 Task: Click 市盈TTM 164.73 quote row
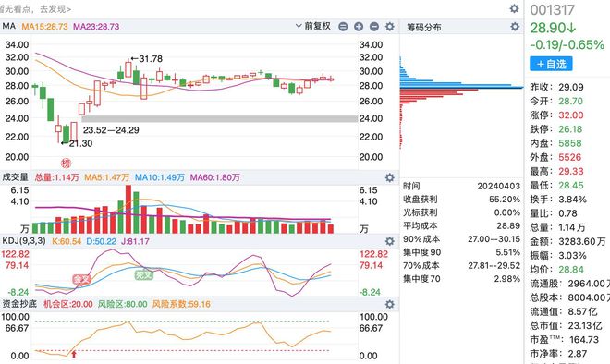[x=565, y=339]
